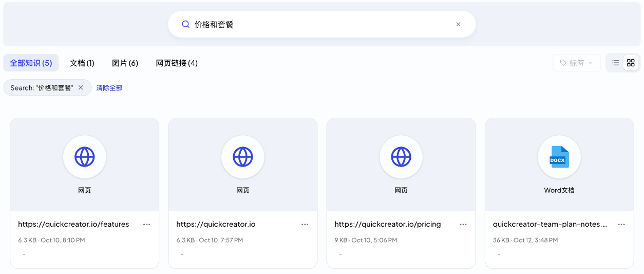Focus the search field containing 价格和套餐

coord(322,24)
